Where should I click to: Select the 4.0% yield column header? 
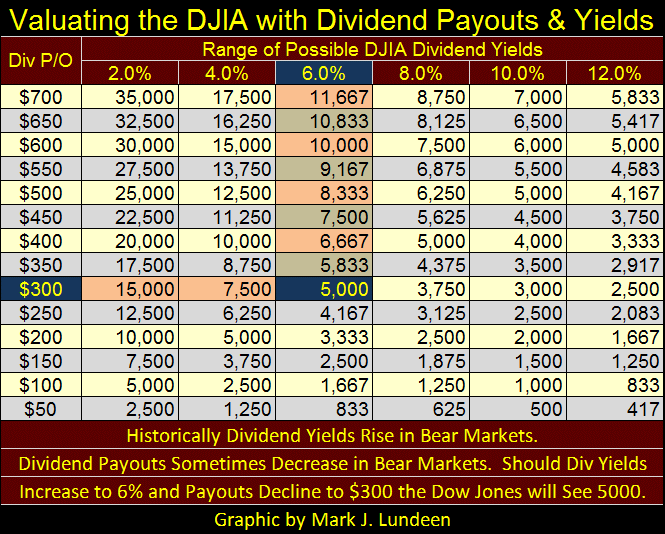coord(227,73)
